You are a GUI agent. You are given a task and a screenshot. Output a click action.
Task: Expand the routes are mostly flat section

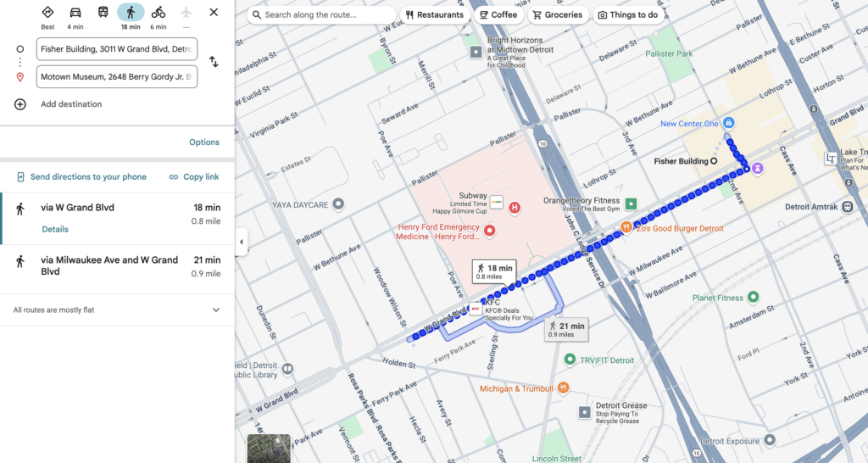point(216,310)
